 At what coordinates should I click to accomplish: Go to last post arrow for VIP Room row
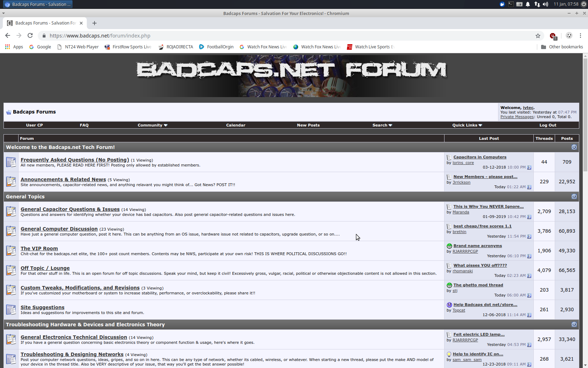coord(529,256)
